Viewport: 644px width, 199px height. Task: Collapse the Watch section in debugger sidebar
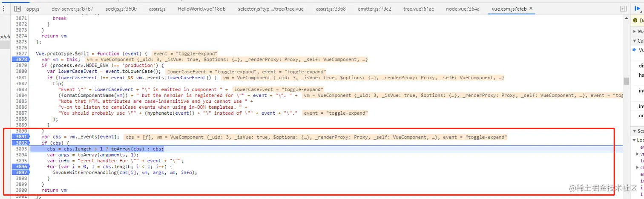(634, 32)
